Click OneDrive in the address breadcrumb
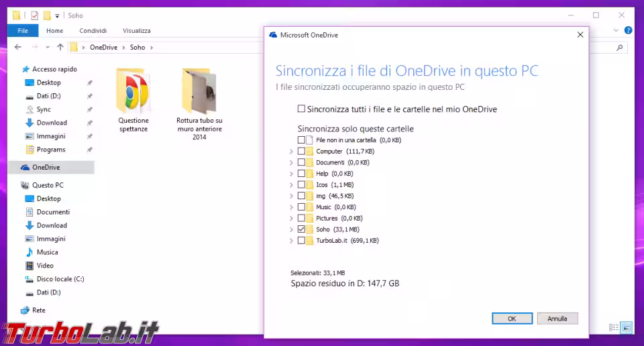This screenshot has height=346, width=644. pyautogui.click(x=103, y=48)
